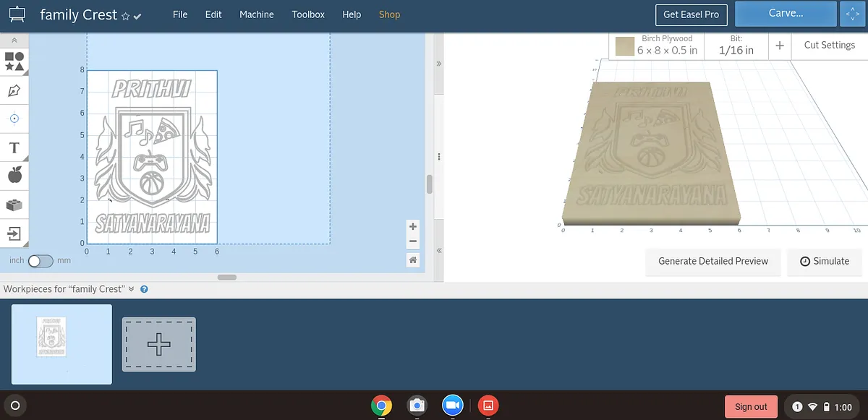Screen dimensions: 868x420
Task: Select the Text tool
Action: pos(14,147)
